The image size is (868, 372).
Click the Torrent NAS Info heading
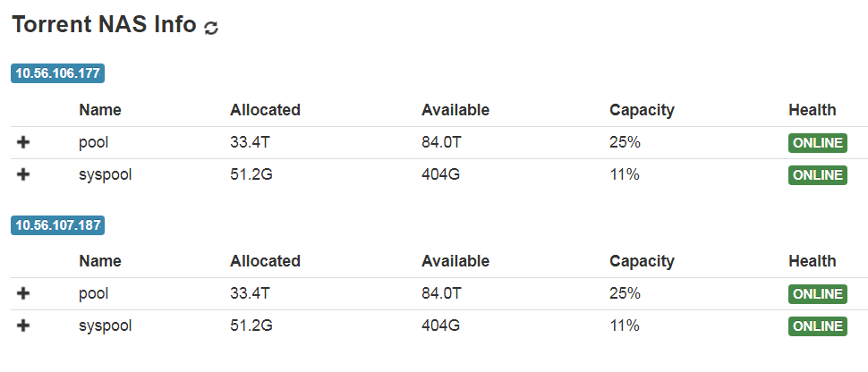click(104, 25)
